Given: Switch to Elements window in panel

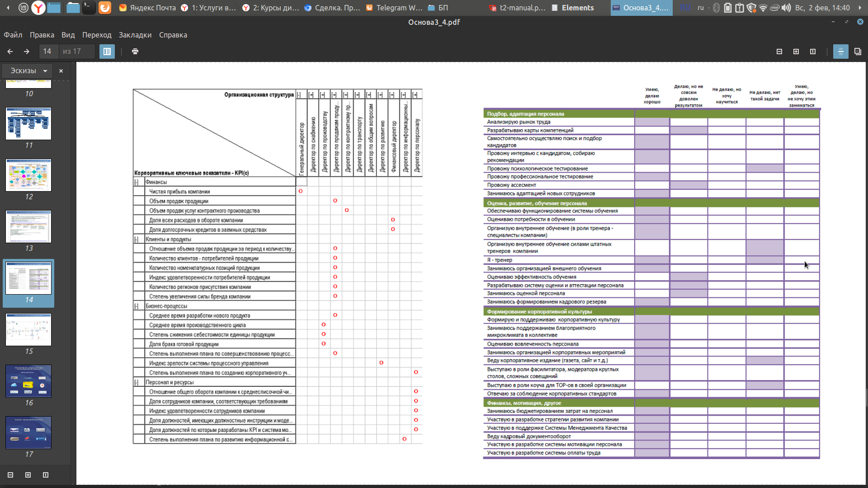Looking at the screenshot, I should (573, 8).
